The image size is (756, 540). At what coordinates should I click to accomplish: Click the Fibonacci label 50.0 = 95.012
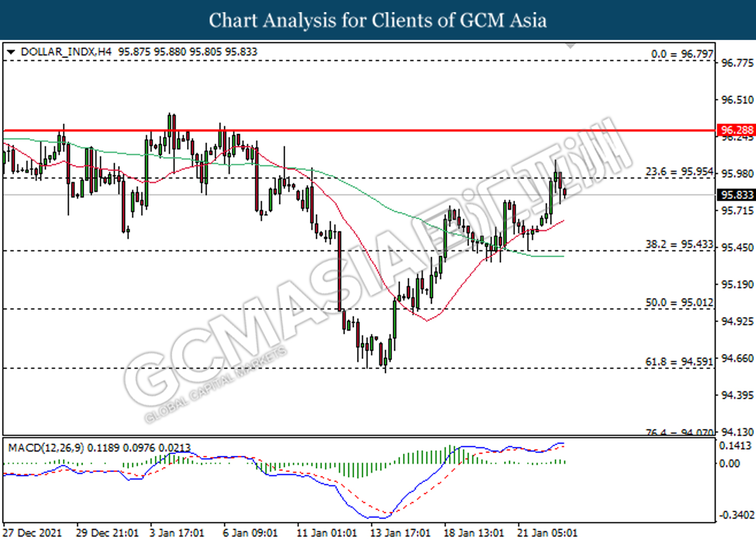[679, 303]
